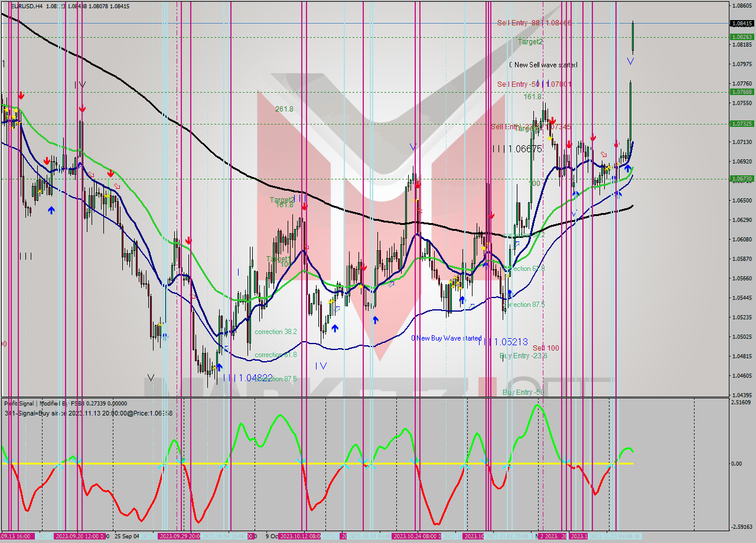Select the hollow red arrow near the chart's right end
Viewport: 756px width, 543px height.
603,155
